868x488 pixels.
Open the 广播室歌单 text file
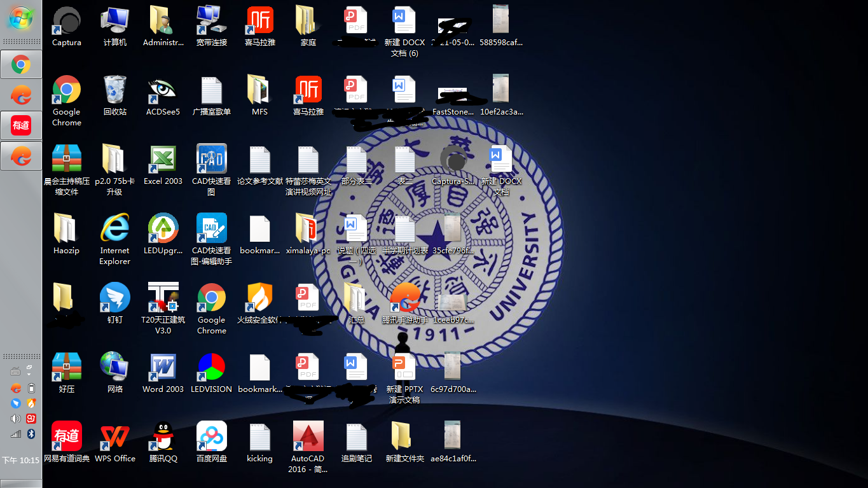(212, 96)
